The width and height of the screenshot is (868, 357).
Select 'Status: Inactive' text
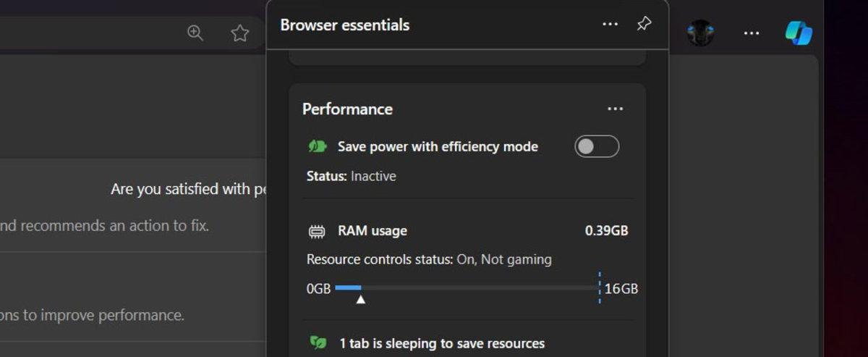point(351,176)
